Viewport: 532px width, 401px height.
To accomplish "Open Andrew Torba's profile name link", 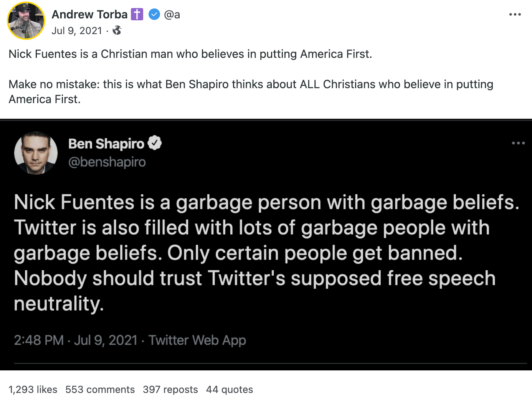I will [x=89, y=15].
